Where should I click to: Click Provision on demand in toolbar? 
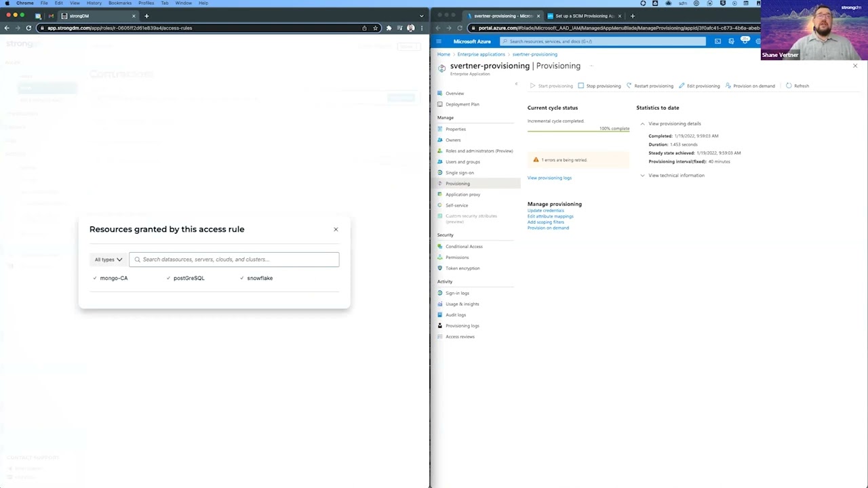[x=750, y=86]
